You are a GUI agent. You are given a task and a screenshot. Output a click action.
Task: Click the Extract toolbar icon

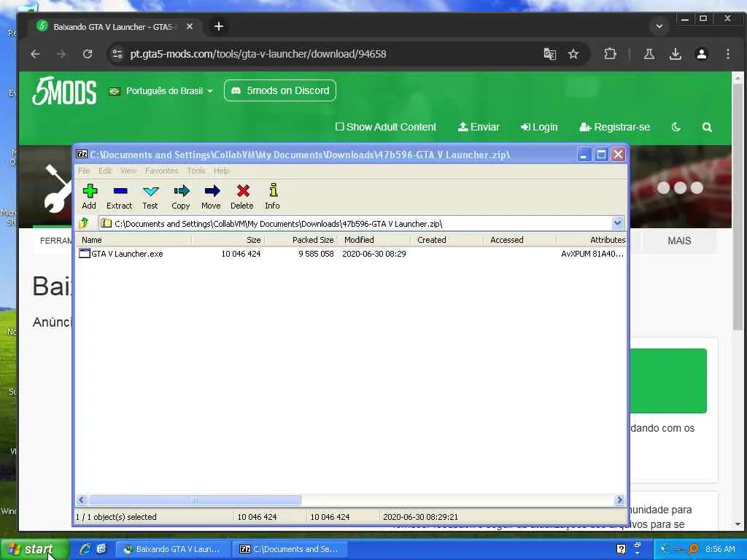click(x=119, y=196)
